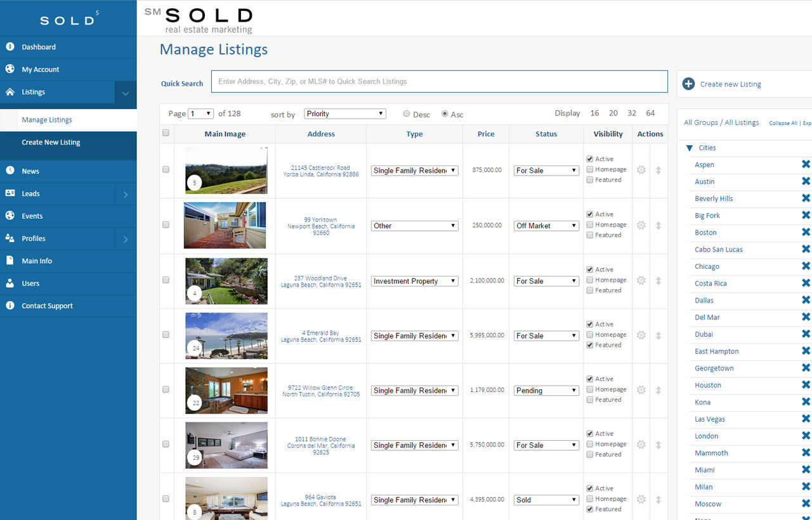Click the reorder arrows icon for 4 Emerald Bay
The image size is (812, 520).
(x=658, y=335)
